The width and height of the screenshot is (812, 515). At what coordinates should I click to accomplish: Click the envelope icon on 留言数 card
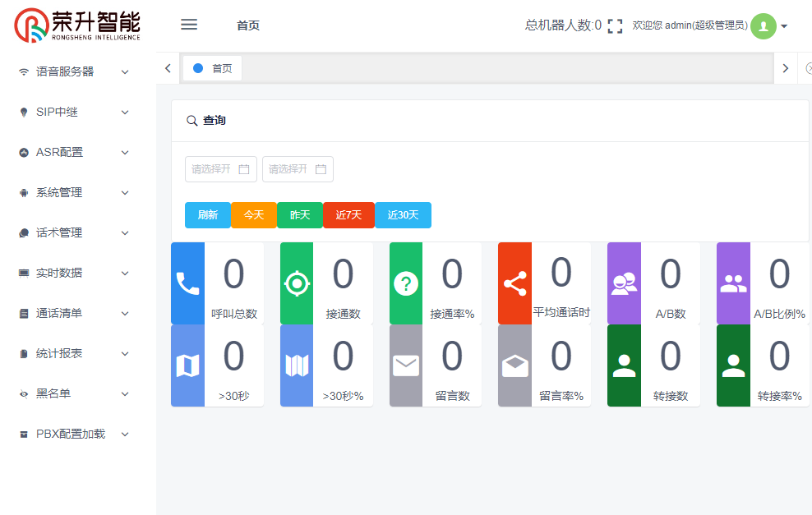(x=406, y=366)
